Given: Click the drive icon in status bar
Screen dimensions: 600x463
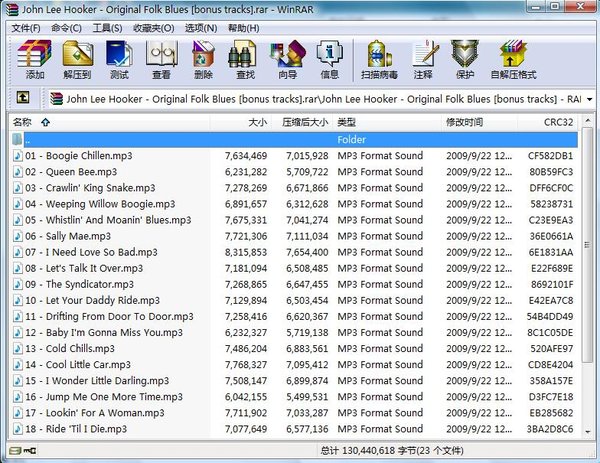Looking at the screenshot, I should click(15, 450).
